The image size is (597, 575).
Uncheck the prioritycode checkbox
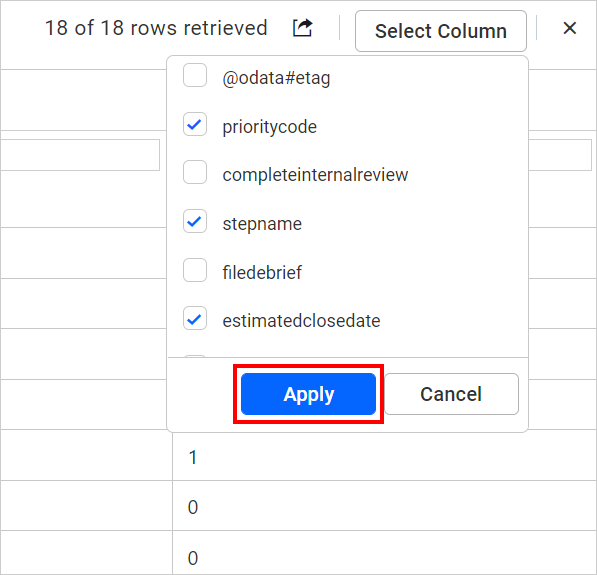pos(195,124)
